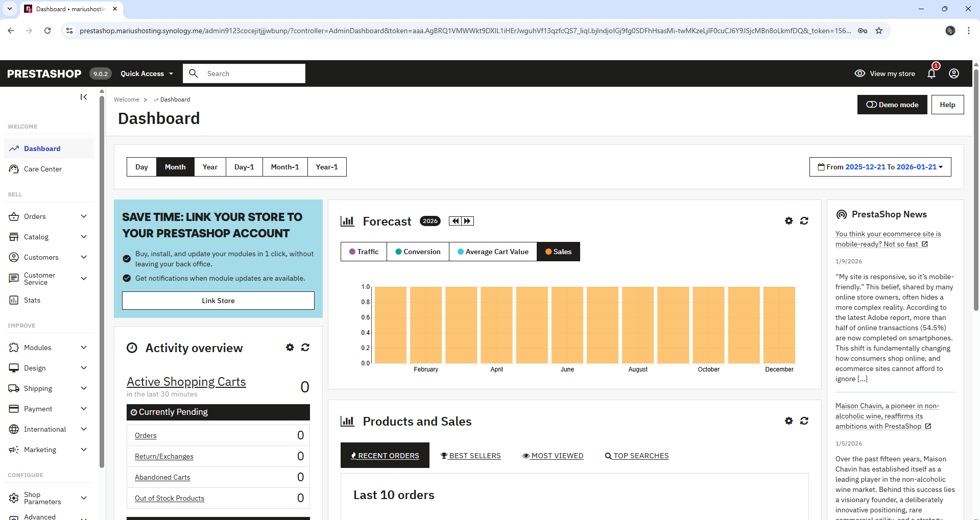Refresh the Forecast panel
The image size is (980, 520).
coord(804,221)
